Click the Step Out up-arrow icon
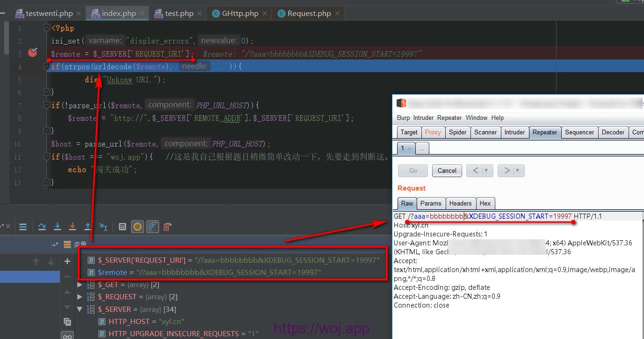The height and width of the screenshot is (339, 644). pos(87,227)
